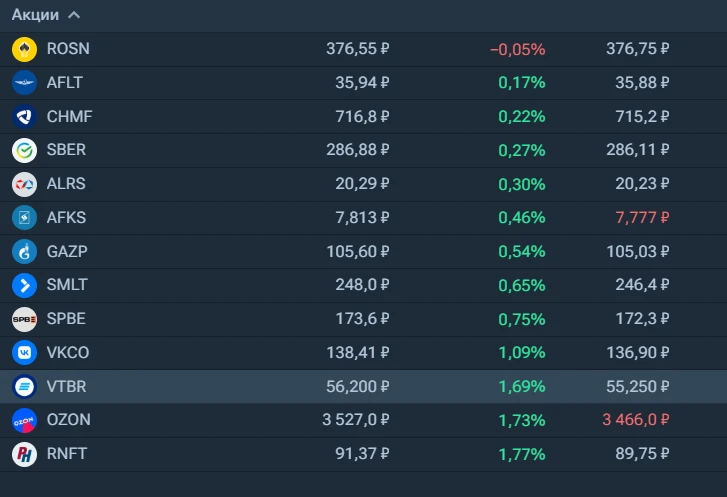Select the VTBR ticker name
The image size is (727, 497).
point(66,386)
